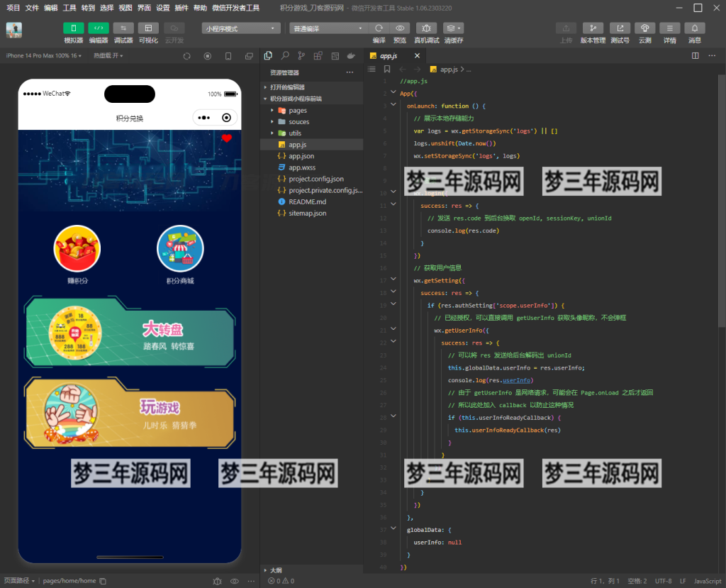726x588 pixels.
Task: Open the File menu
Action: [x=32, y=8]
